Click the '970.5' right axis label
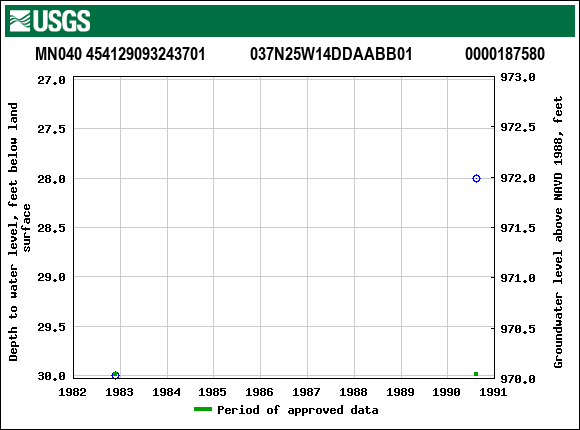 coord(517,329)
